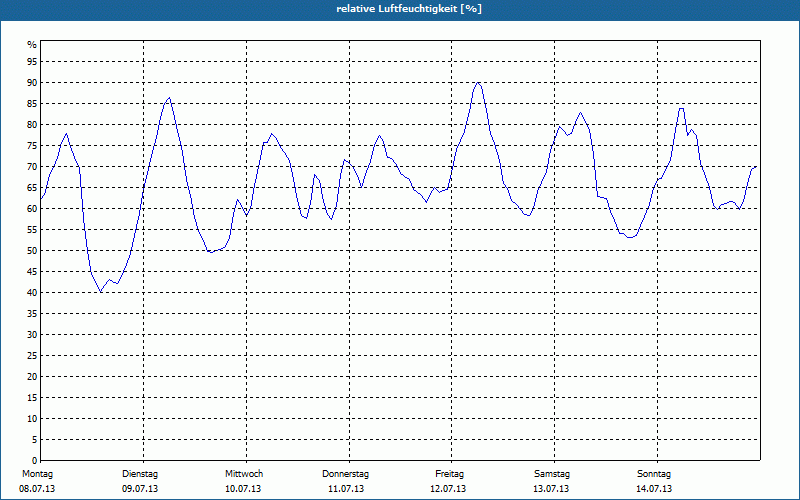Select the 'Sonntag' day label
Viewport: 800px width, 500px height.
pyautogui.click(x=654, y=474)
